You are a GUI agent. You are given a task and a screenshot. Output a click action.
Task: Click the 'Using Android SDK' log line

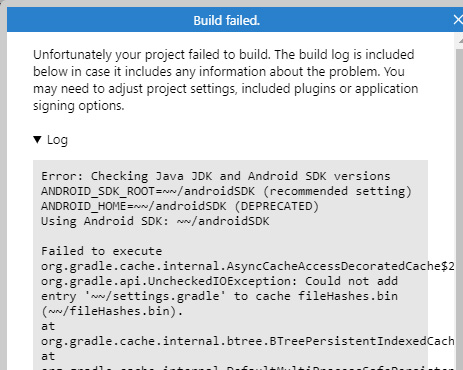click(155, 221)
